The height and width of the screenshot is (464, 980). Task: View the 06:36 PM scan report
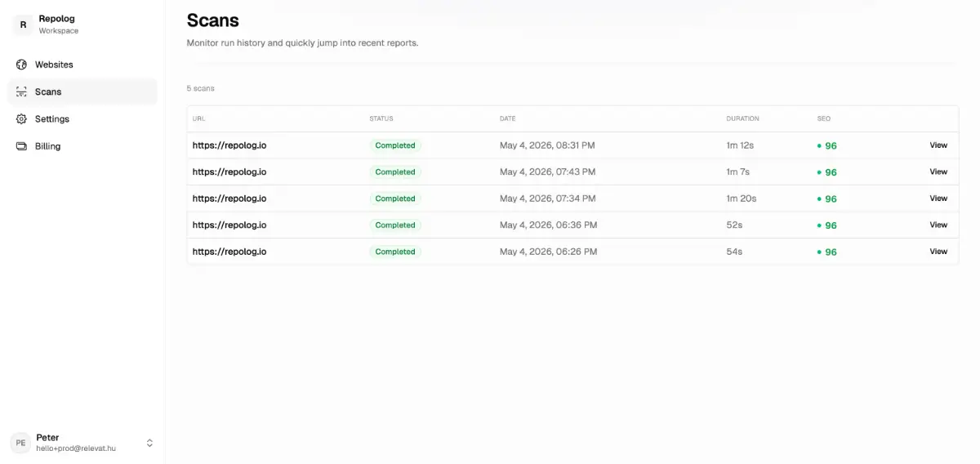(x=938, y=225)
